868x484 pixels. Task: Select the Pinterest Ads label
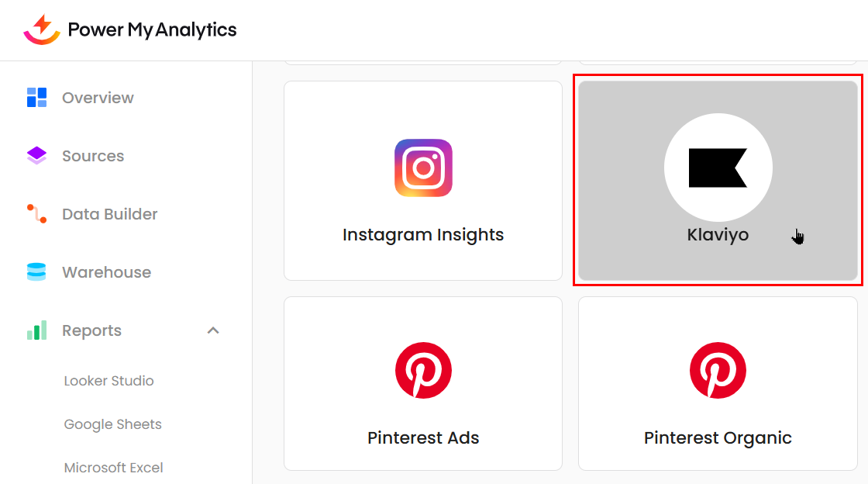[423, 437]
